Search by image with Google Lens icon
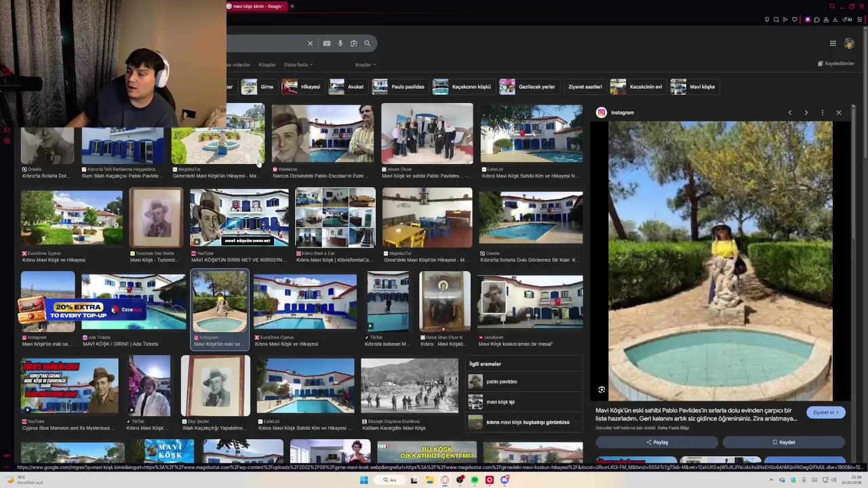Screen dimensions: 868x488 (353, 43)
